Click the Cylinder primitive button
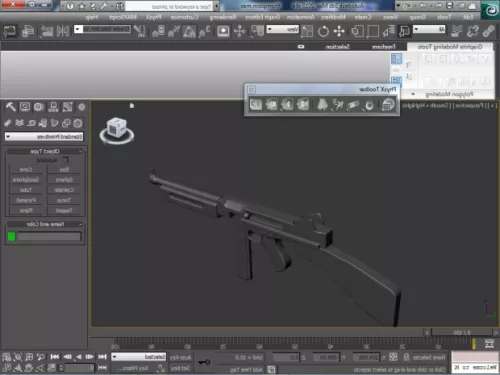Image resolution: width=500 pixels, height=375 pixels. 64,190
